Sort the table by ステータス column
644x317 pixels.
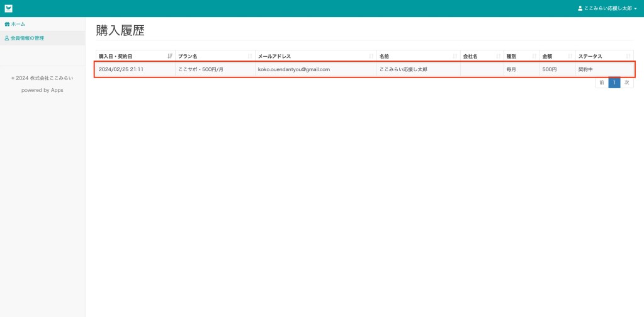[628, 56]
